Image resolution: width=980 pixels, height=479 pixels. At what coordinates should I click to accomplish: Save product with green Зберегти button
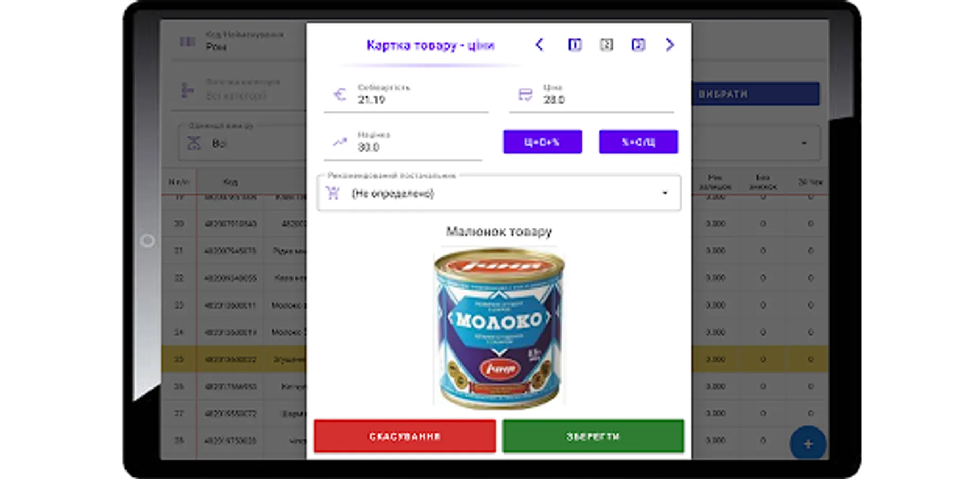click(593, 436)
